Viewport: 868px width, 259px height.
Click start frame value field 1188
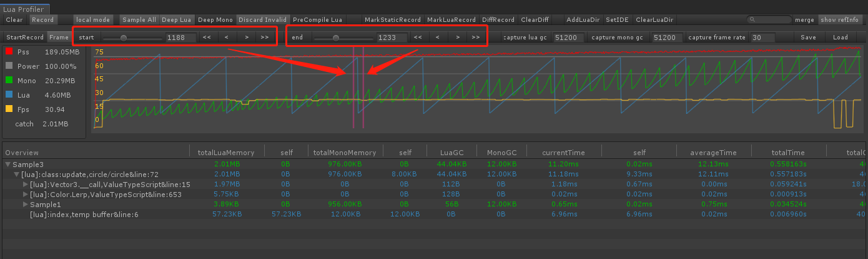click(x=180, y=38)
